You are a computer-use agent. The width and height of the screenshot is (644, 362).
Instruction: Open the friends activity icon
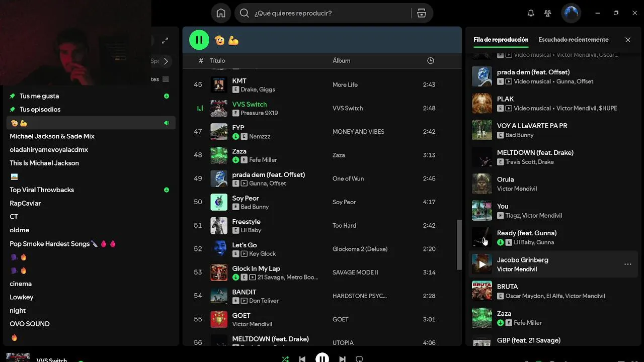548,13
